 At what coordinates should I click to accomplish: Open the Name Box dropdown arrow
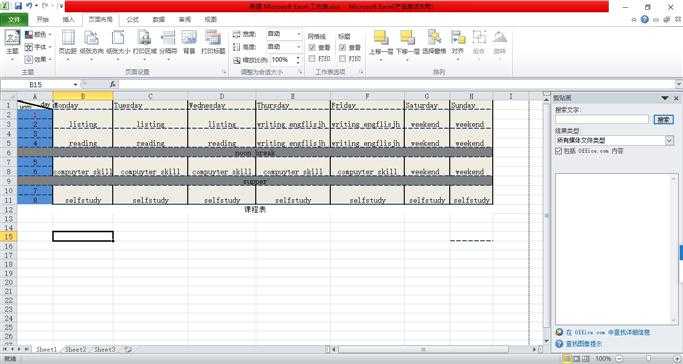(75, 84)
